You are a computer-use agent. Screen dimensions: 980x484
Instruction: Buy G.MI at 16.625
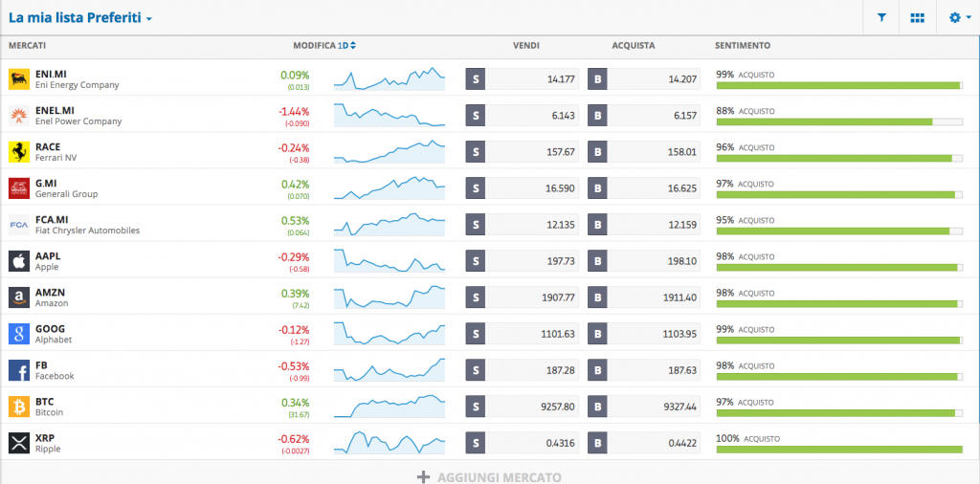pyautogui.click(x=644, y=188)
